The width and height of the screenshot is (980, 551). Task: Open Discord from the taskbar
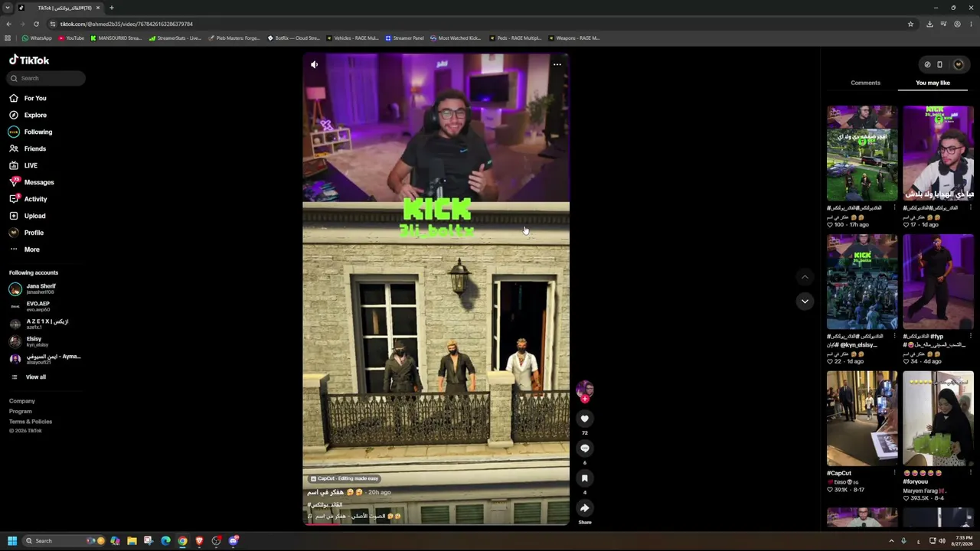click(234, 541)
